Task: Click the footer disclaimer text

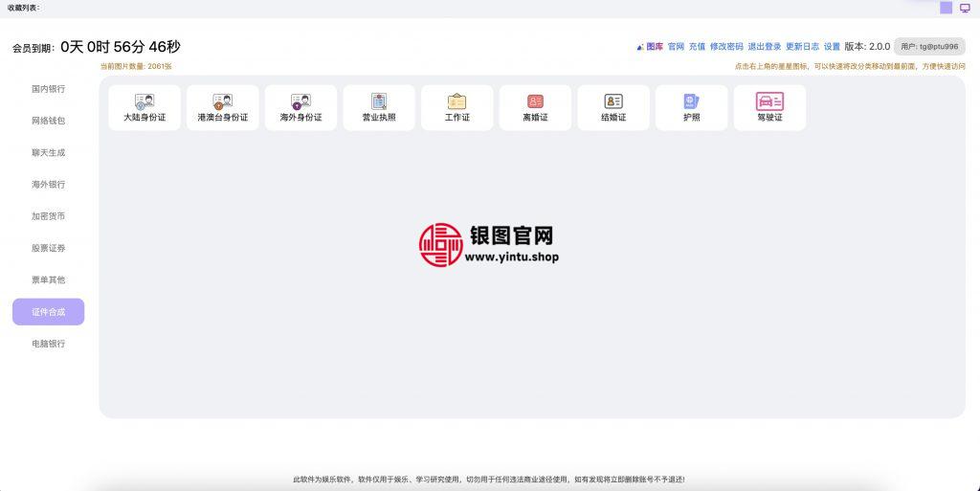Action: pyautogui.click(x=489, y=480)
